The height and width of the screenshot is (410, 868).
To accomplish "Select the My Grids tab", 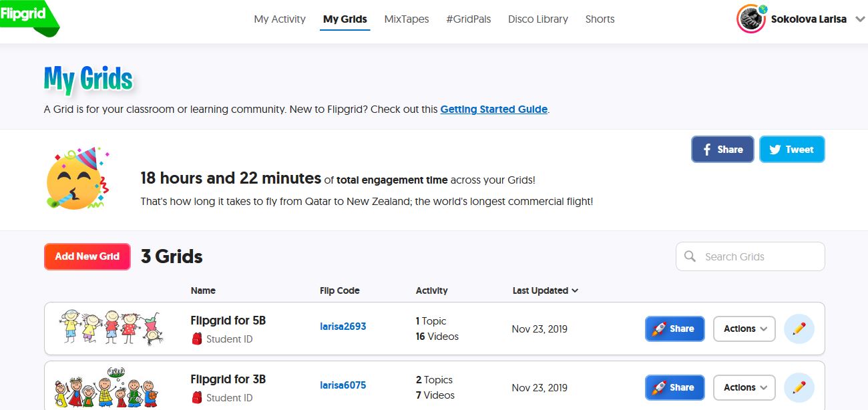I will (345, 19).
